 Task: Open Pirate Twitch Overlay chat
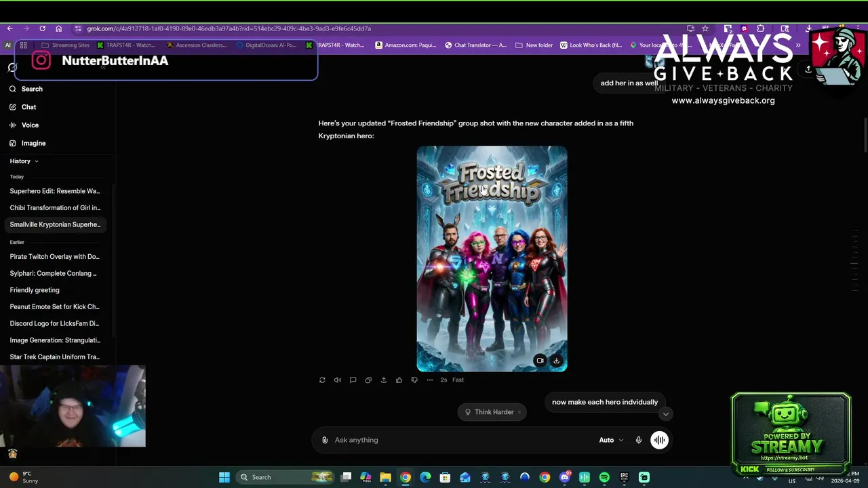point(55,257)
